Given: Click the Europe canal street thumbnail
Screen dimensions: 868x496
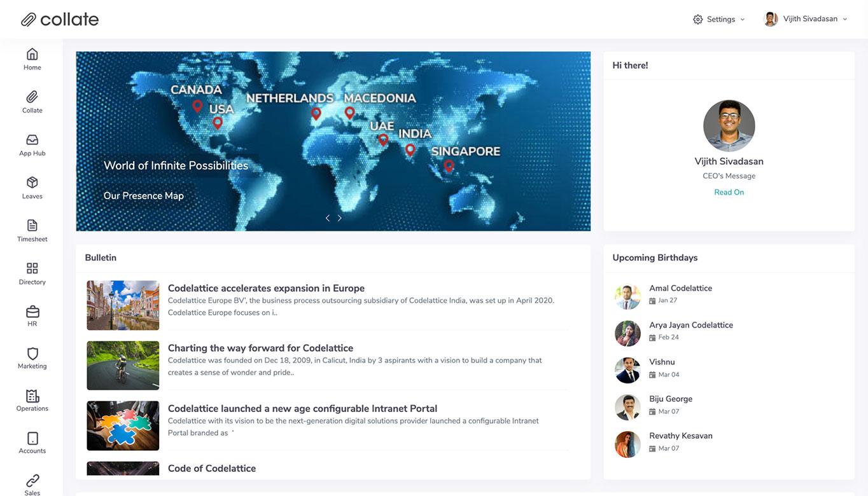Looking at the screenshot, I should (x=123, y=305).
